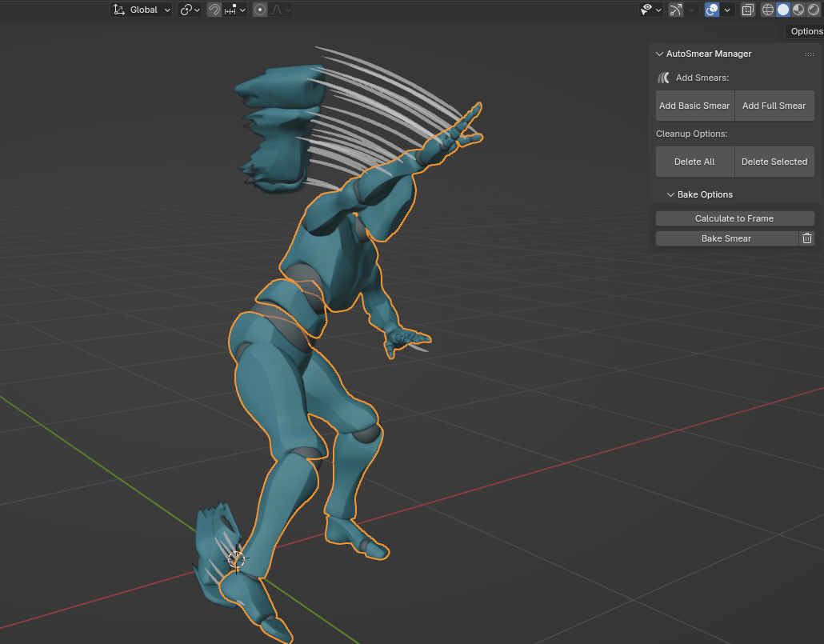Open proportional editing falloff curve menu
This screenshot has width=824, height=644.
pyautogui.click(x=281, y=10)
